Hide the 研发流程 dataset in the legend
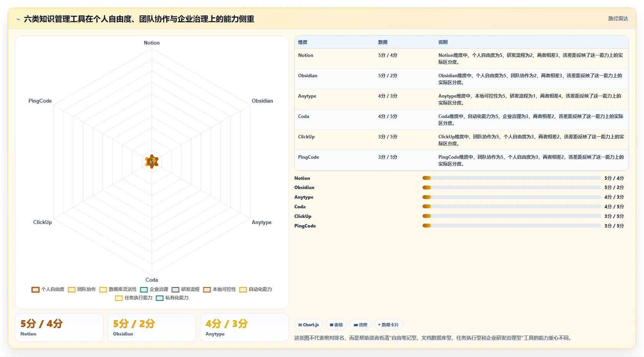Screen dimensions: 644x357 [x=186, y=289]
